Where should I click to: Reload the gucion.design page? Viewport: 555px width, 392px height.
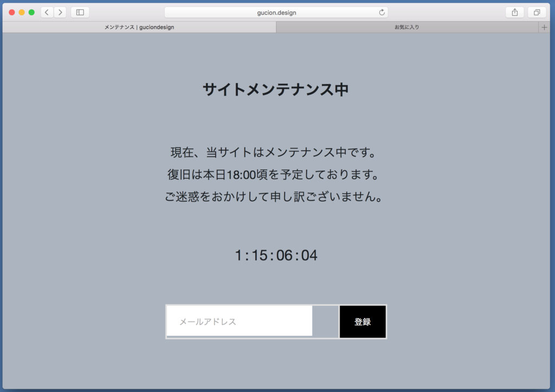tap(382, 12)
